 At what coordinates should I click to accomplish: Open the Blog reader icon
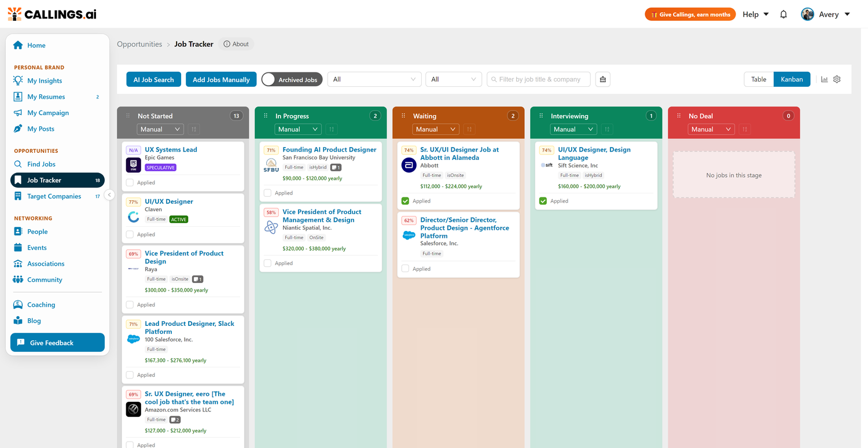(x=18, y=321)
